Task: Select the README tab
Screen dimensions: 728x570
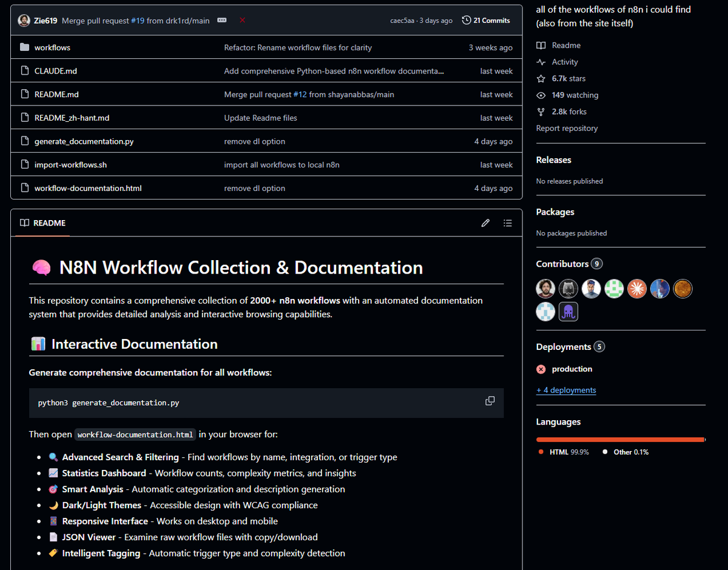Action: pos(42,223)
